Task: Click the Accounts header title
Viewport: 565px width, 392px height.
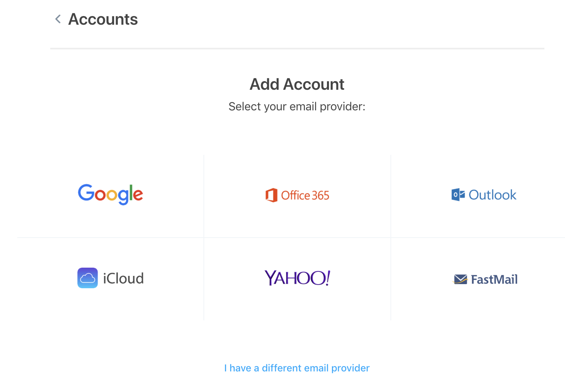Action: (x=103, y=19)
